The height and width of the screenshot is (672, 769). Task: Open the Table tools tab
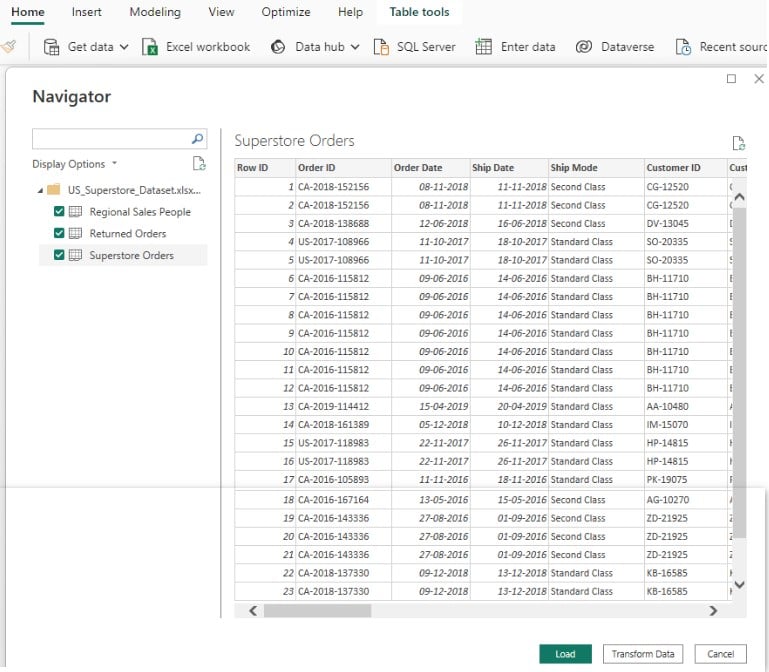click(x=419, y=12)
